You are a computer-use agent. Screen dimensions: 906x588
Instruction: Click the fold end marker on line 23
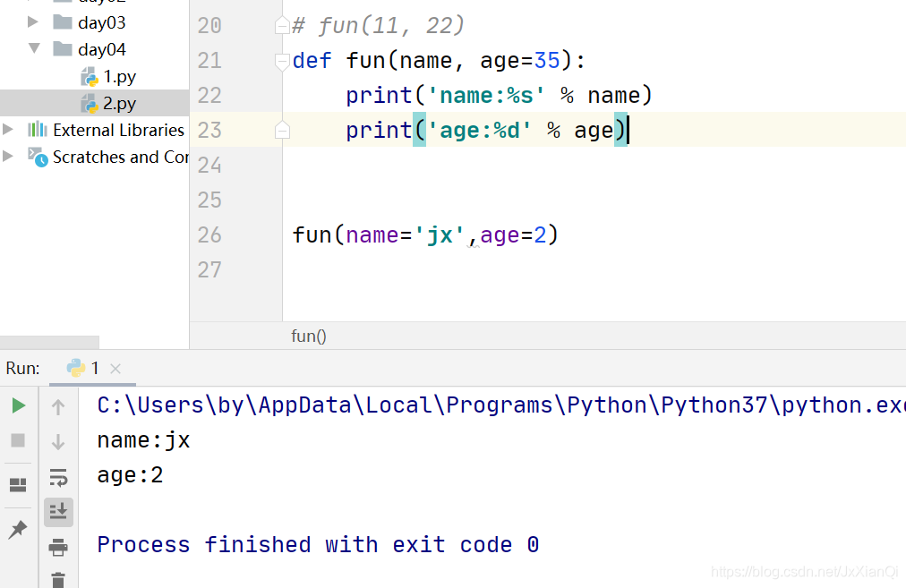click(282, 130)
